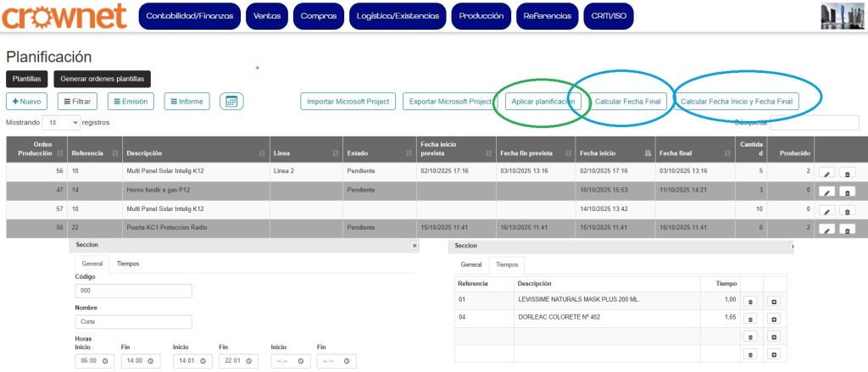Click Generar ordenes plantillas button
The width and height of the screenshot is (868, 372).
[102, 79]
